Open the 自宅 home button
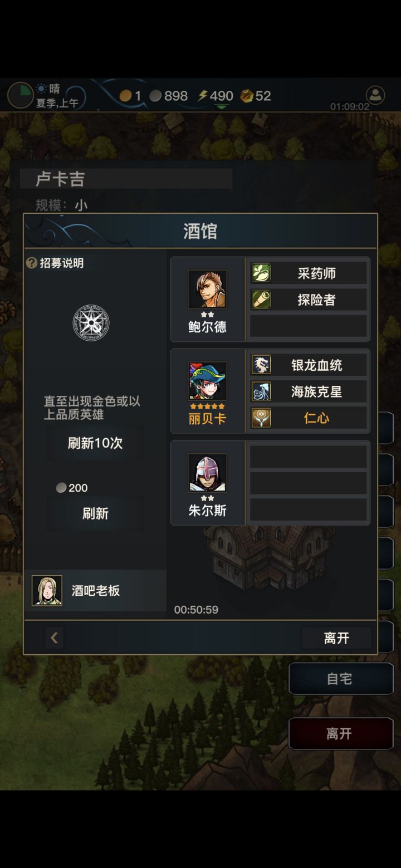Screen dimensions: 401x868 pos(341,679)
